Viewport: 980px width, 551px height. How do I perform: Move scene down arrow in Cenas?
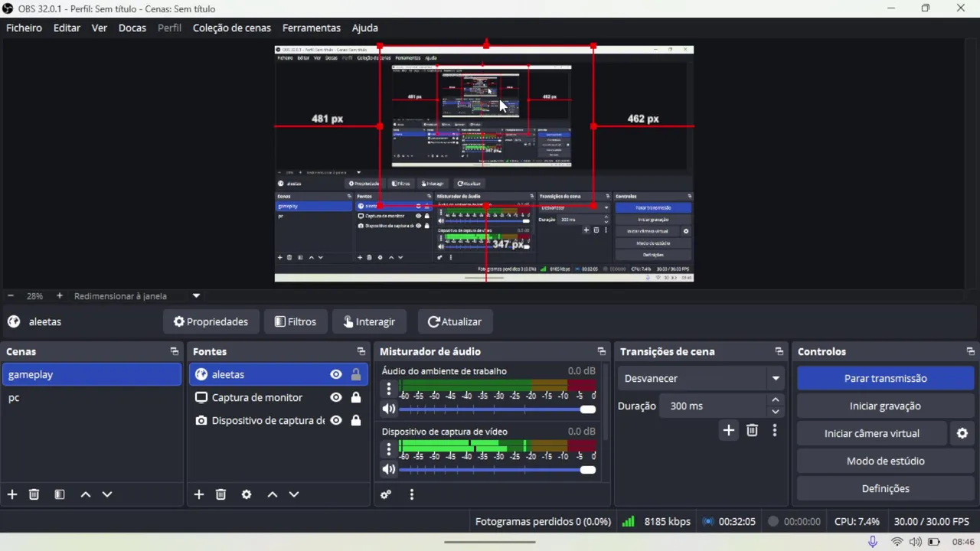click(107, 494)
